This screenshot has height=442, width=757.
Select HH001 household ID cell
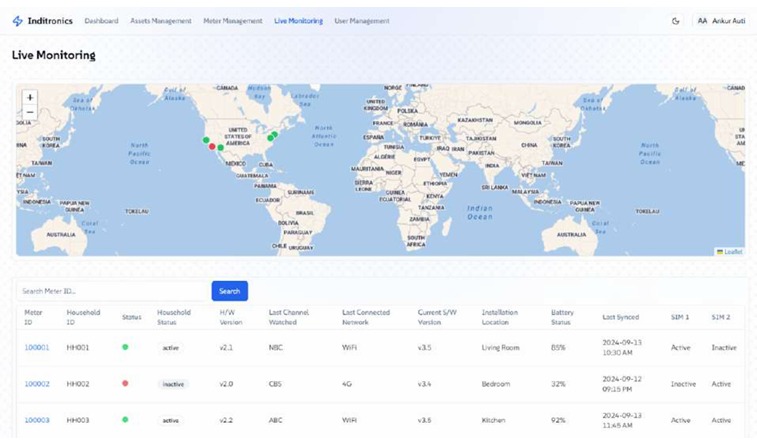tap(78, 347)
